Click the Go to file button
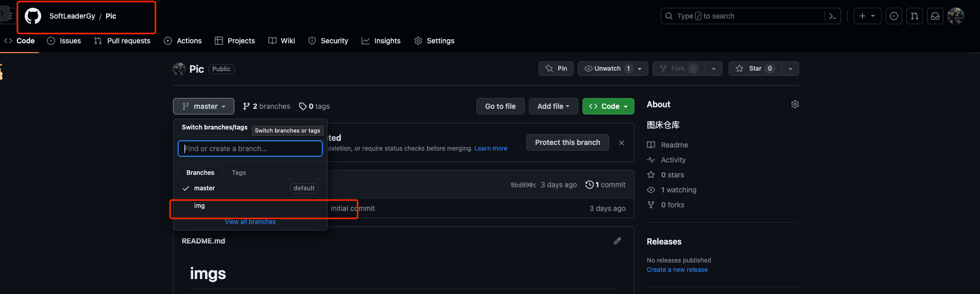This screenshot has height=294, width=980. [500, 106]
